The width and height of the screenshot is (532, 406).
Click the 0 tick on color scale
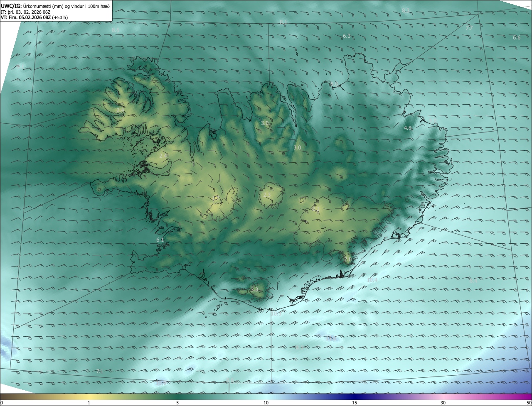click(x=2, y=403)
